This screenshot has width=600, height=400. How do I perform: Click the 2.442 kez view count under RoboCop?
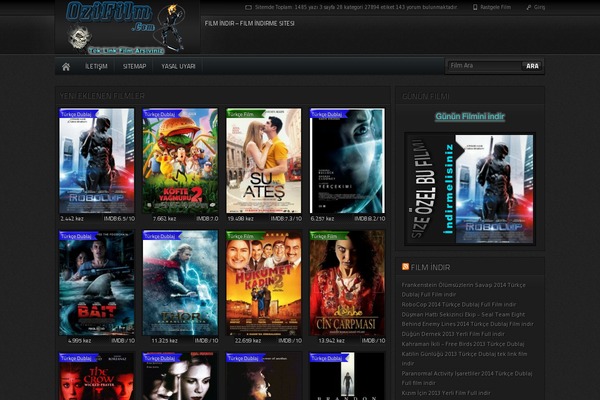click(x=72, y=219)
